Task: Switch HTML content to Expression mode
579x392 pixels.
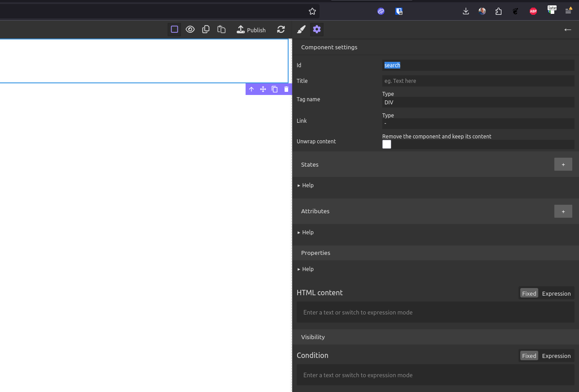Action: pos(556,293)
